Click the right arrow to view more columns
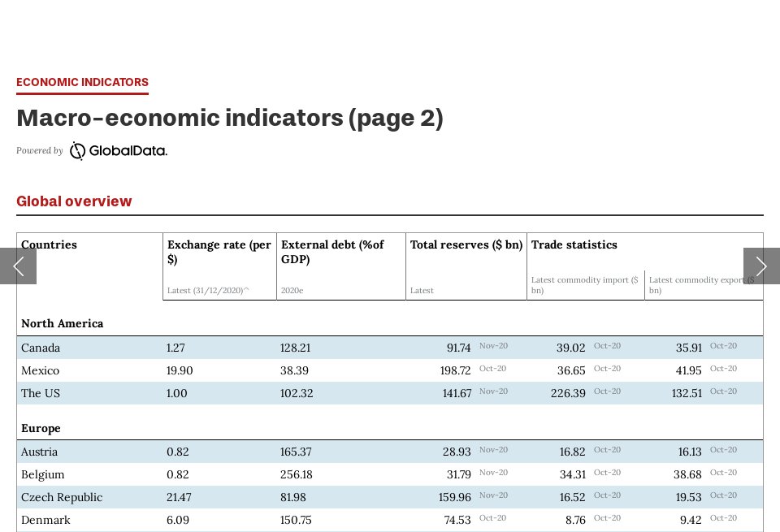This screenshot has height=532, width=780. [761, 266]
